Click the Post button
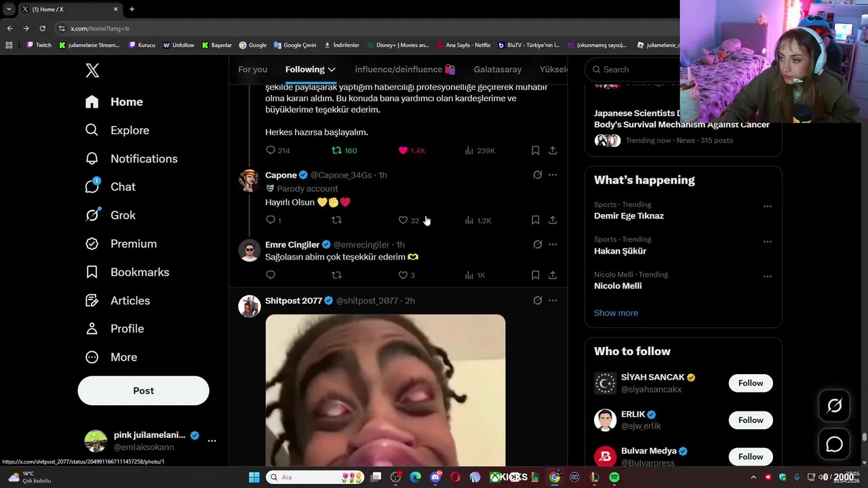Image resolution: width=868 pixels, height=488 pixels. (143, 390)
